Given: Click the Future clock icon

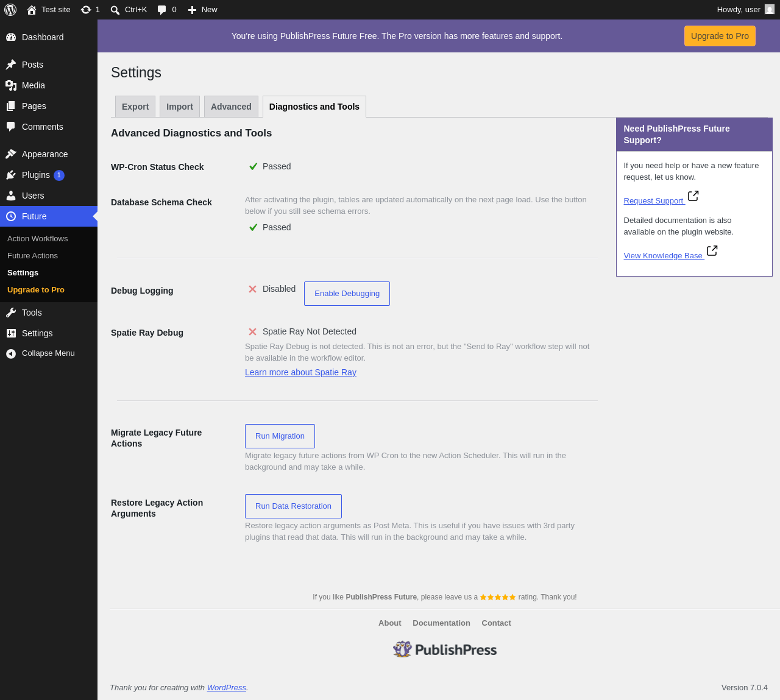Looking at the screenshot, I should 11,216.
